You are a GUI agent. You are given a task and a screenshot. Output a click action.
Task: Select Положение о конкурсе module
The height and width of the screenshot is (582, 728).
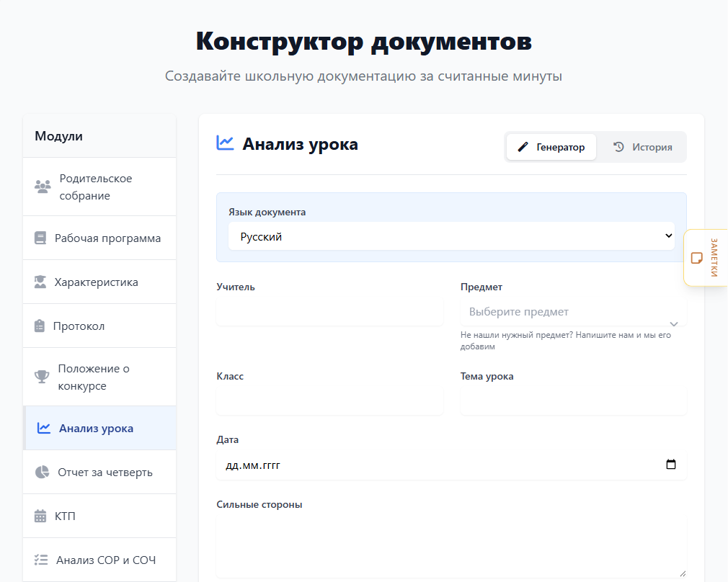[x=99, y=377]
